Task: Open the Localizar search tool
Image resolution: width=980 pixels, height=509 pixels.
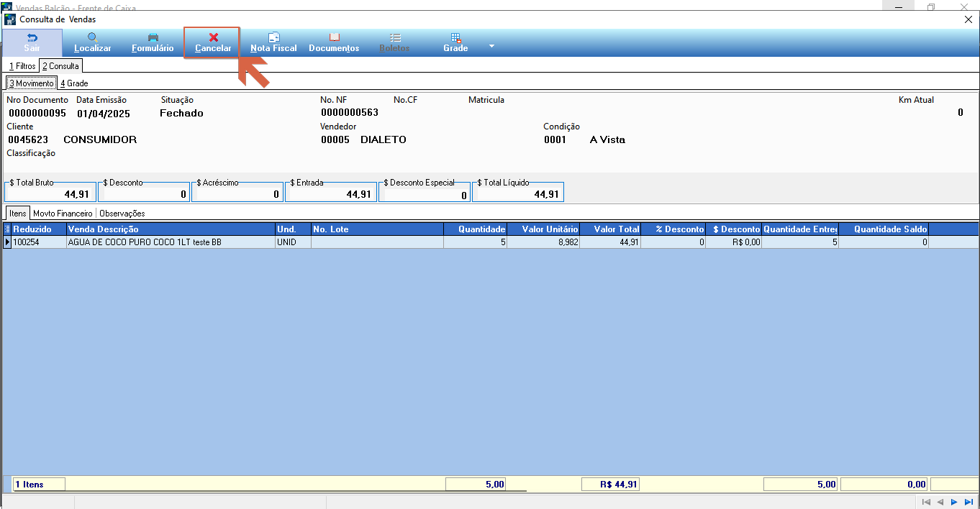Action: (x=93, y=42)
